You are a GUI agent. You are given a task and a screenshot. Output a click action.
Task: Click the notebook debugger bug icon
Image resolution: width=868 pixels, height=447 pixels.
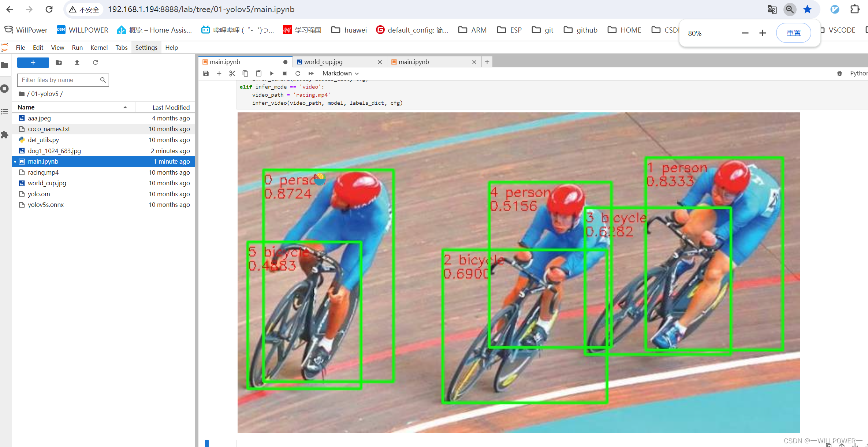(x=839, y=73)
